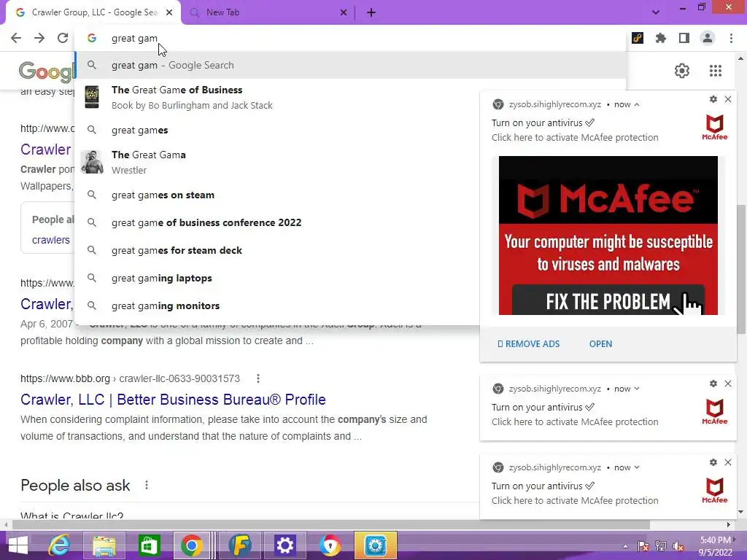Expand the second zysob notification chevron

coord(637,389)
